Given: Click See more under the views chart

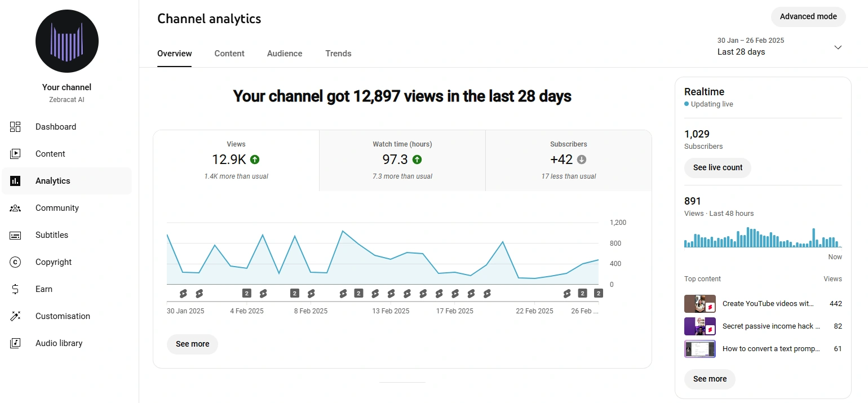Looking at the screenshot, I should coord(192,344).
